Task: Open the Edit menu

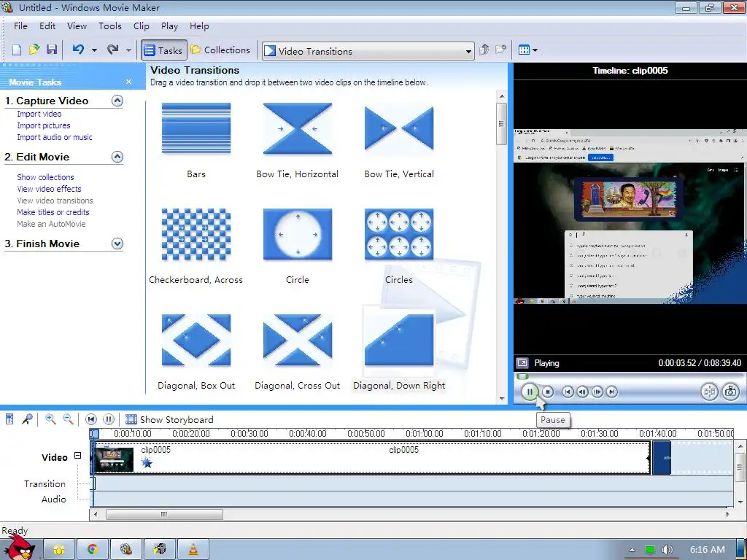Action: 47,26
